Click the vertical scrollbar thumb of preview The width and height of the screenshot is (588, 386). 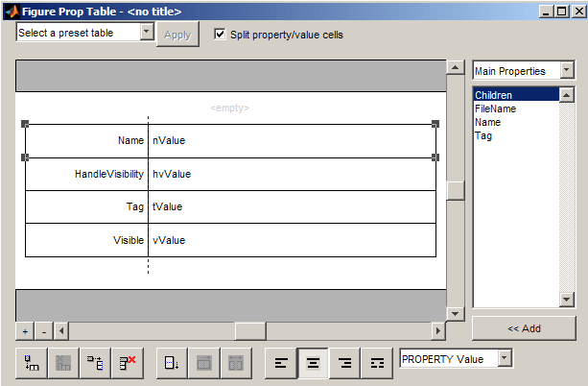456,190
